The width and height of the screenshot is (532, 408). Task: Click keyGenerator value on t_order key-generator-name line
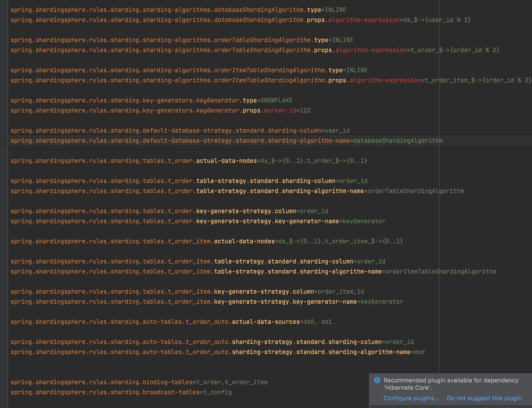click(x=364, y=221)
